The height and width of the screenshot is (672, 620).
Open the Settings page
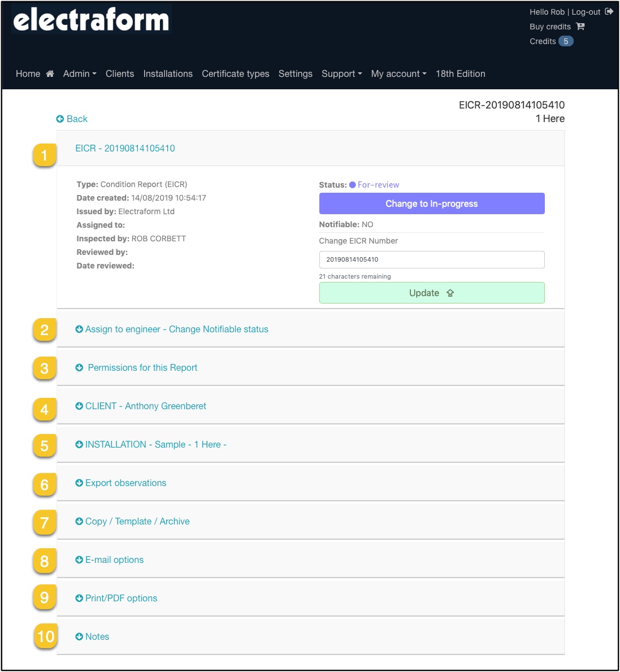(x=296, y=73)
